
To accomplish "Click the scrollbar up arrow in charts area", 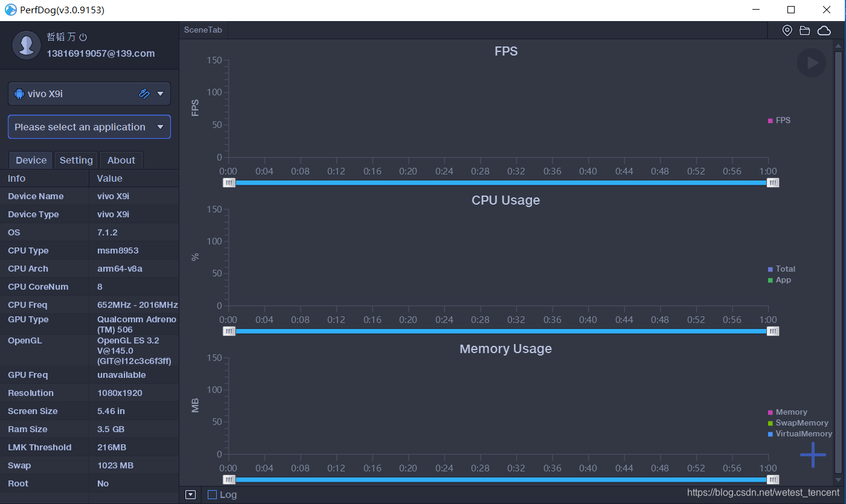I will (x=838, y=45).
